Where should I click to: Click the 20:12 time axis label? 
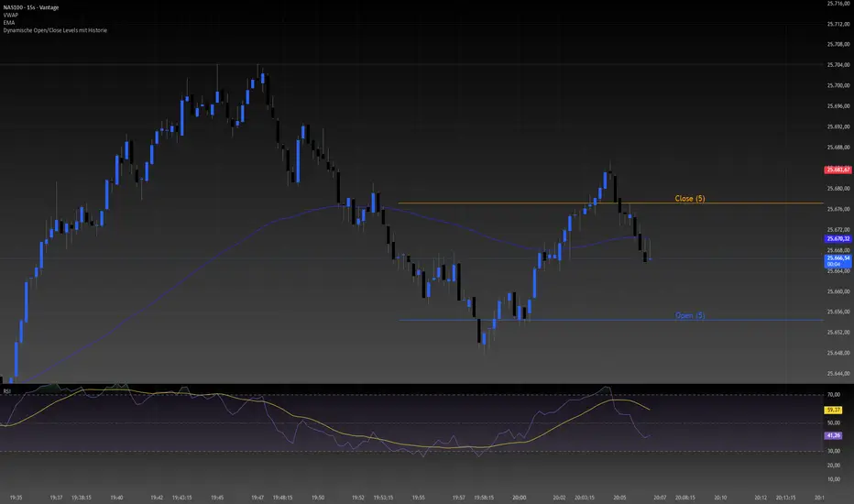[x=761, y=498]
